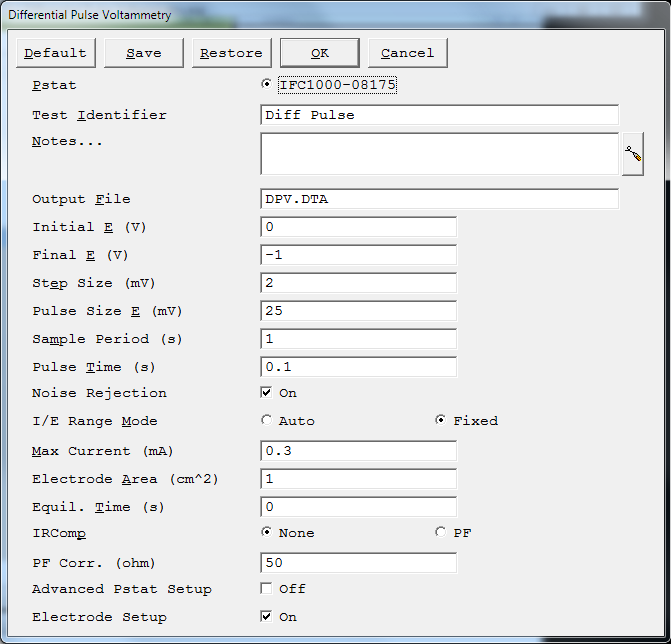Click the Max Current (mA) field
This screenshot has height=644, width=671.
pos(359,451)
